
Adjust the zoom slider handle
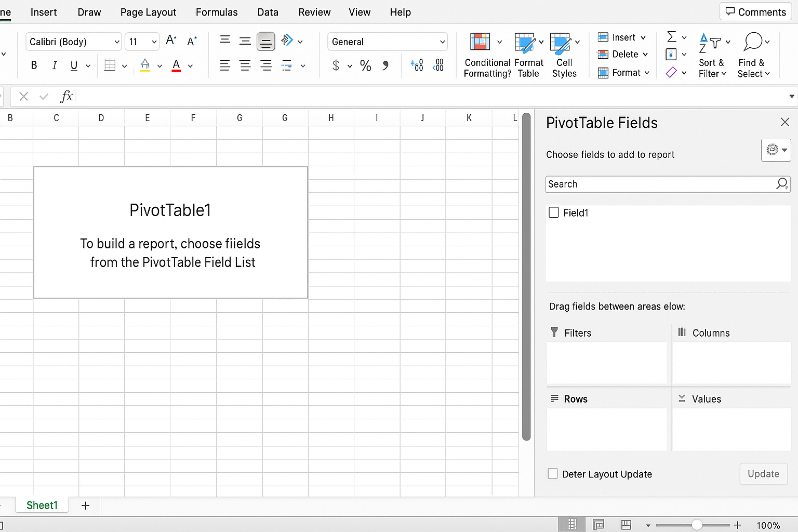pyautogui.click(x=697, y=525)
